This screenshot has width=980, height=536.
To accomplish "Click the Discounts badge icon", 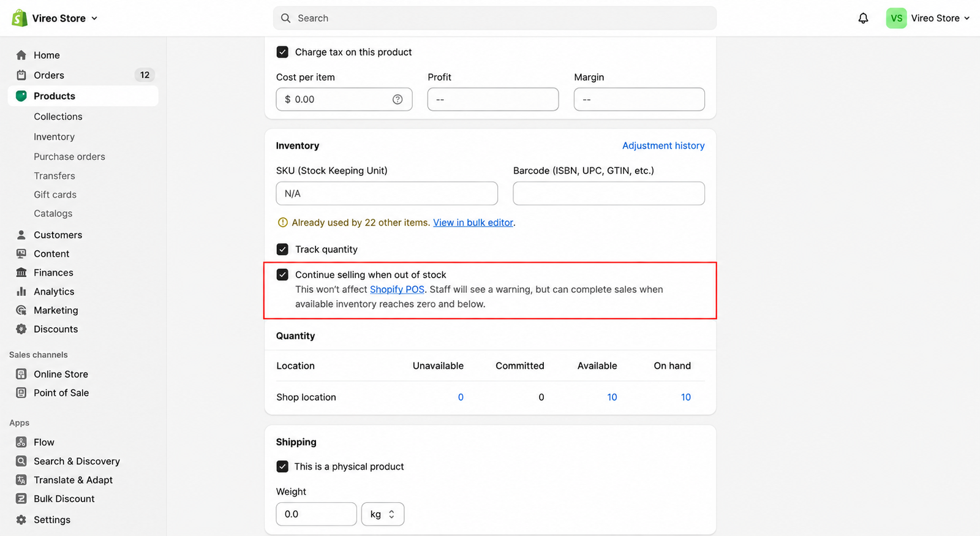I will click(x=21, y=329).
